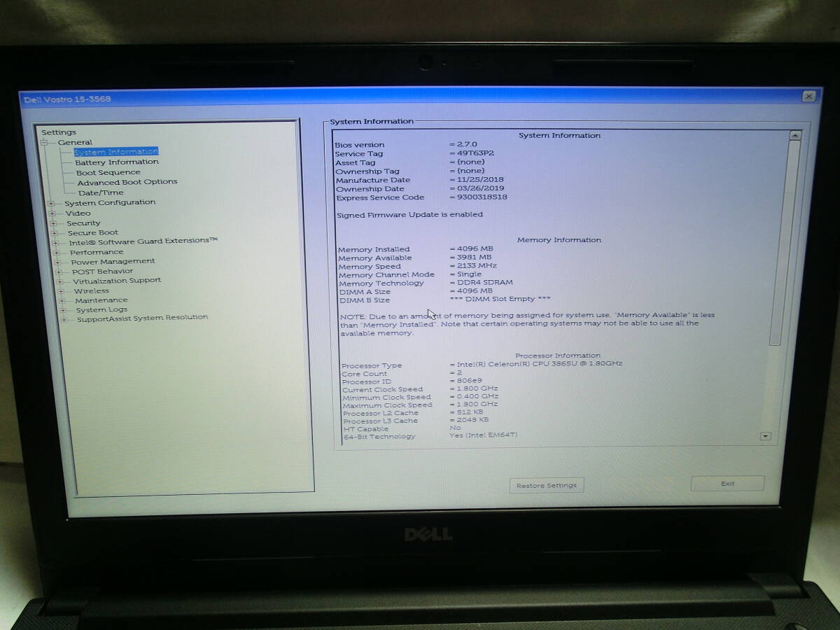Expand the Secure Boot node

click(x=55, y=233)
